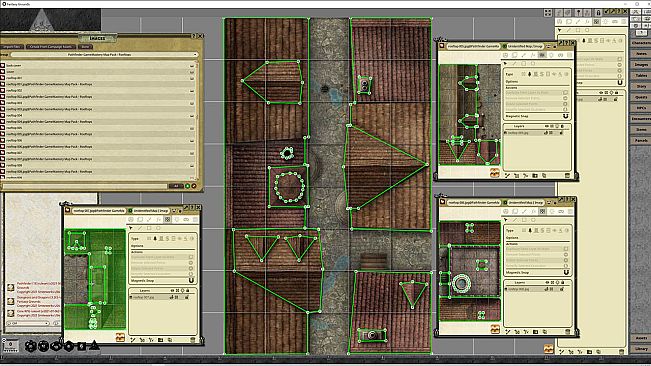The width and height of the screenshot is (651, 366).
Task: Open the Characters sidebar panel
Action: [641, 43]
